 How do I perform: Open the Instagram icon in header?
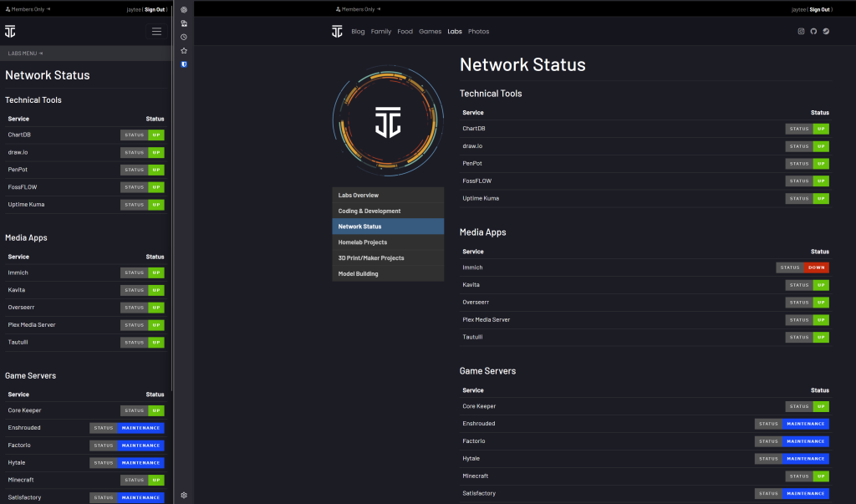pyautogui.click(x=801, y=32)
